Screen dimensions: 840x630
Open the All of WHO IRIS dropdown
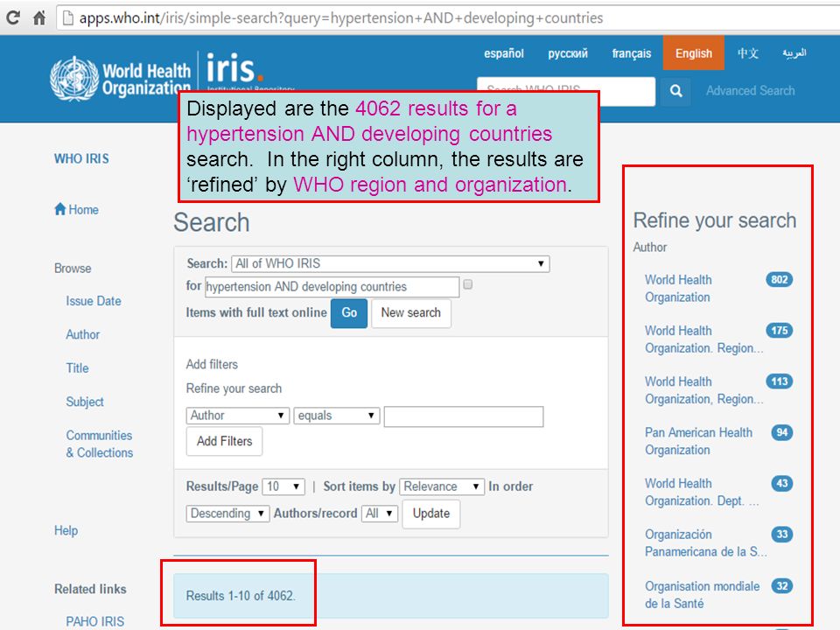[390, 263]
